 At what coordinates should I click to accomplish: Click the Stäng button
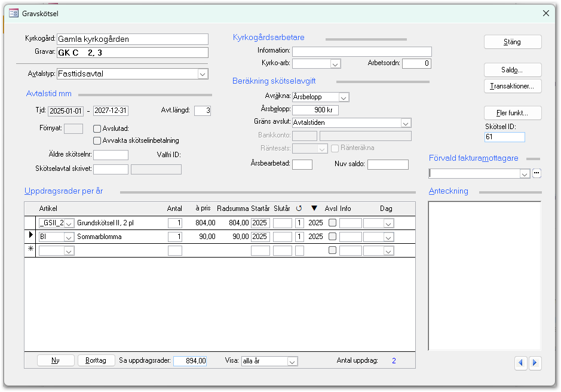pos(513,42)
